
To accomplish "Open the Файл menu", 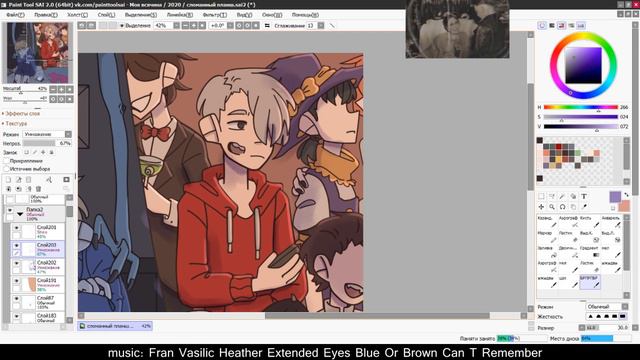I will coord(16,15).
